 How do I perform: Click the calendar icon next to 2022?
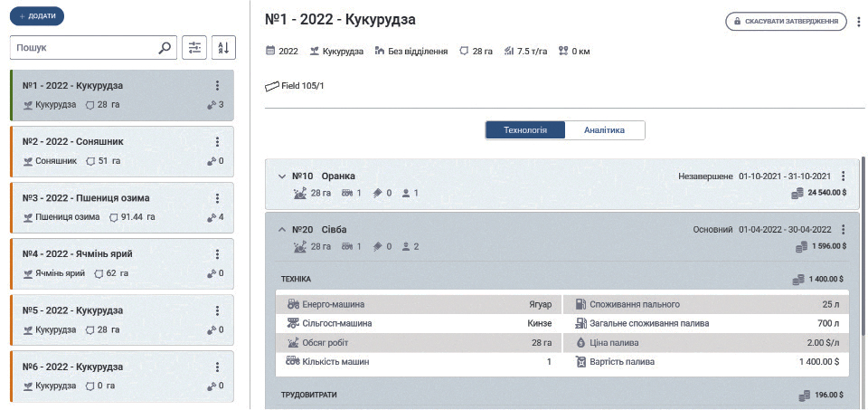pyautogui.click(x=270, y=52)
